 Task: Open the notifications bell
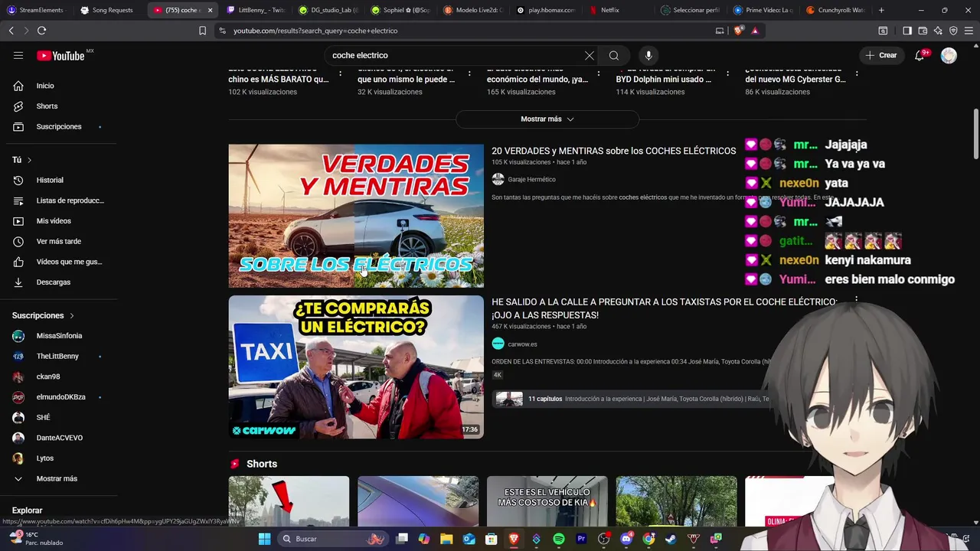tap(920, 55)
